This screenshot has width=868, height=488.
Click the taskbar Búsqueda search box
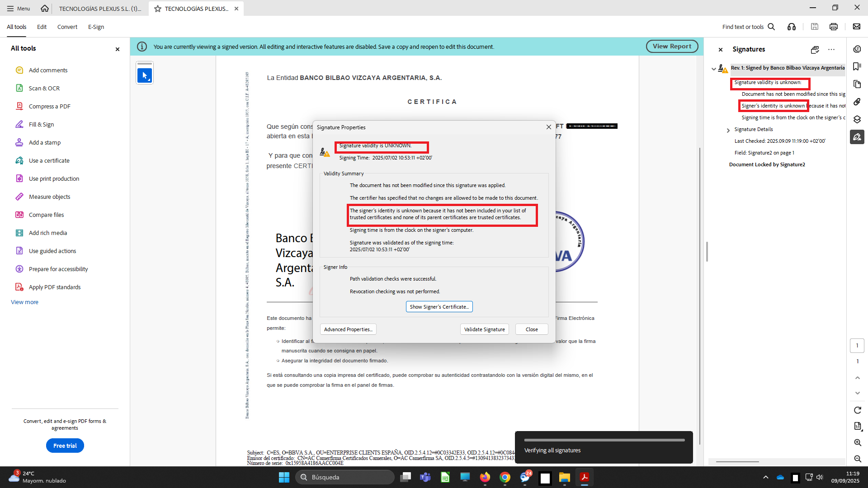[345, 477]
